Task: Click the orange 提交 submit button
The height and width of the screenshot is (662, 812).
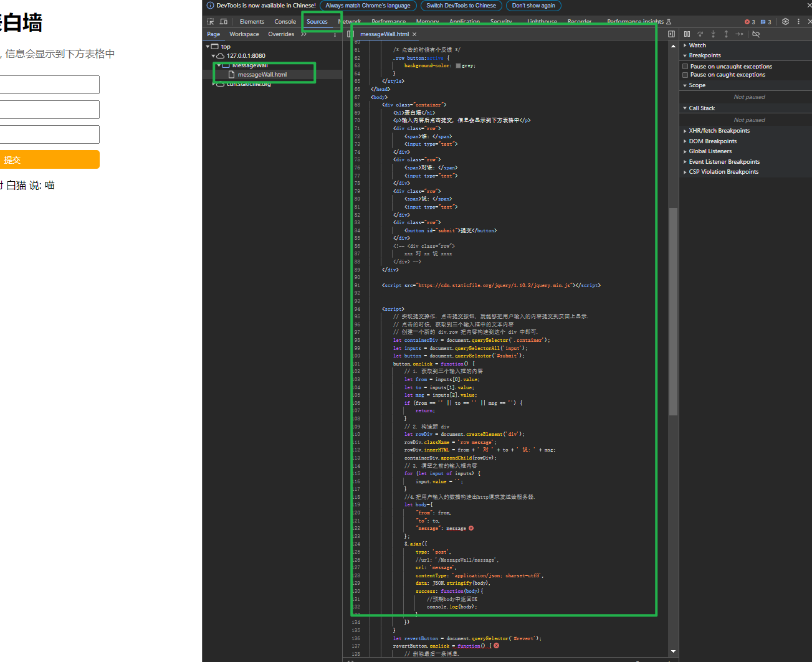Action: point(49,159)
